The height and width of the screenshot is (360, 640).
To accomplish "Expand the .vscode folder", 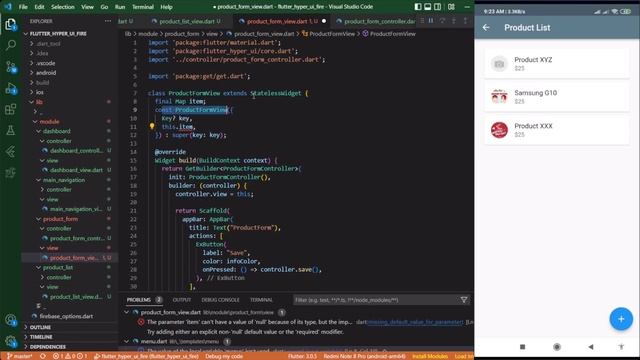I will (45, 63).
